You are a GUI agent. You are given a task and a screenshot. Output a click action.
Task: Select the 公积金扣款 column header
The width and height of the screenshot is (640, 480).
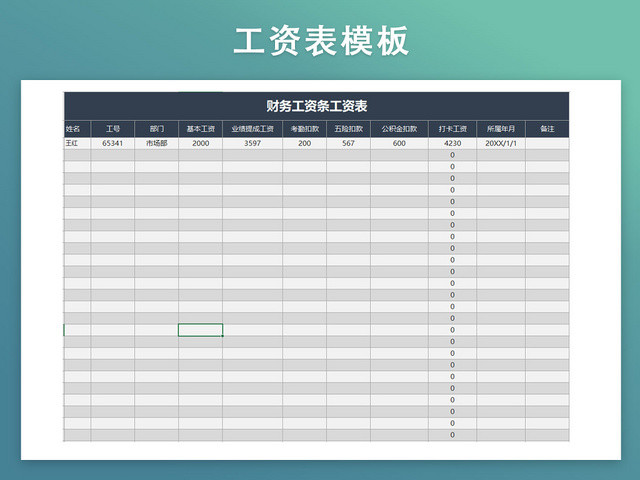coord(399,129)
